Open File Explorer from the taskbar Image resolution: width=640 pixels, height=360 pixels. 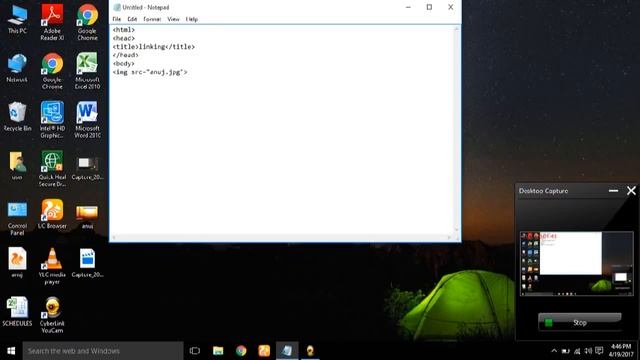coord(218,351)
